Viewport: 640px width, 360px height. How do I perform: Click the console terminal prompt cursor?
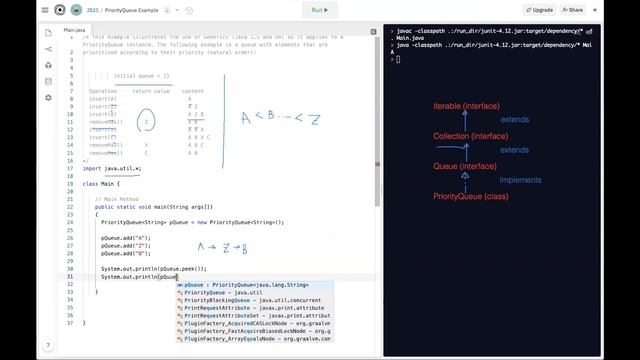point(398,60)
